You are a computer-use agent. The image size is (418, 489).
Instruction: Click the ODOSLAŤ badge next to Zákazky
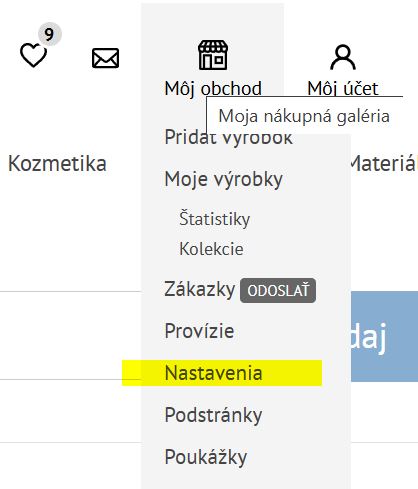click(278, 291)
